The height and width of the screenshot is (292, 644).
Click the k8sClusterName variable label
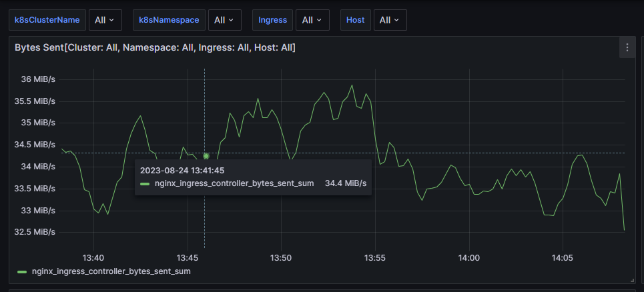[x=47, y=20]
